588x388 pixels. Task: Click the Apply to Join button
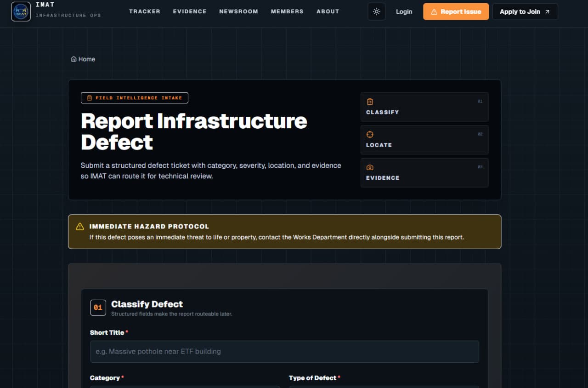(526, 11)
